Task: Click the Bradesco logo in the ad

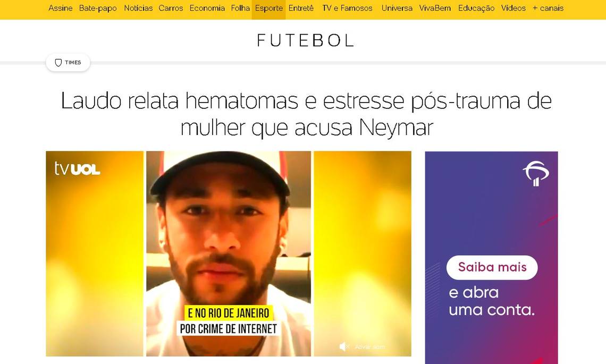Action: [x=536, y=174]
